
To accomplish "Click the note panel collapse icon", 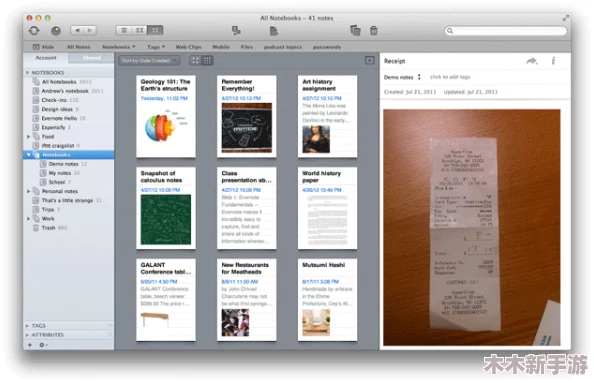I will (369, 60).
